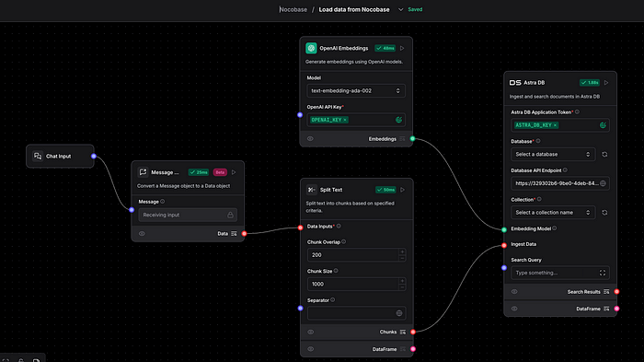The image size is (644, 362).
Task: Click the 25ms status badge on Message node
Action: point(199,172)
